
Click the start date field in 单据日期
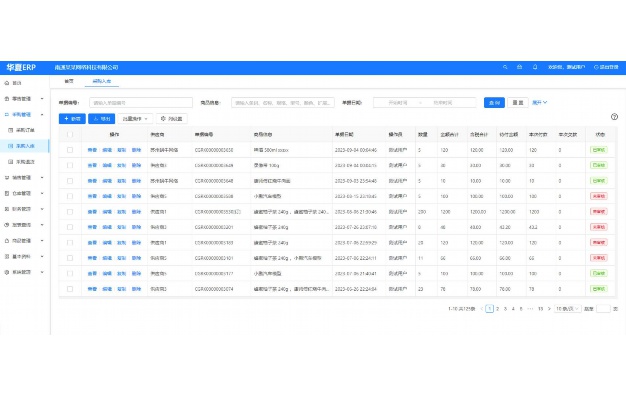[397, 103]
